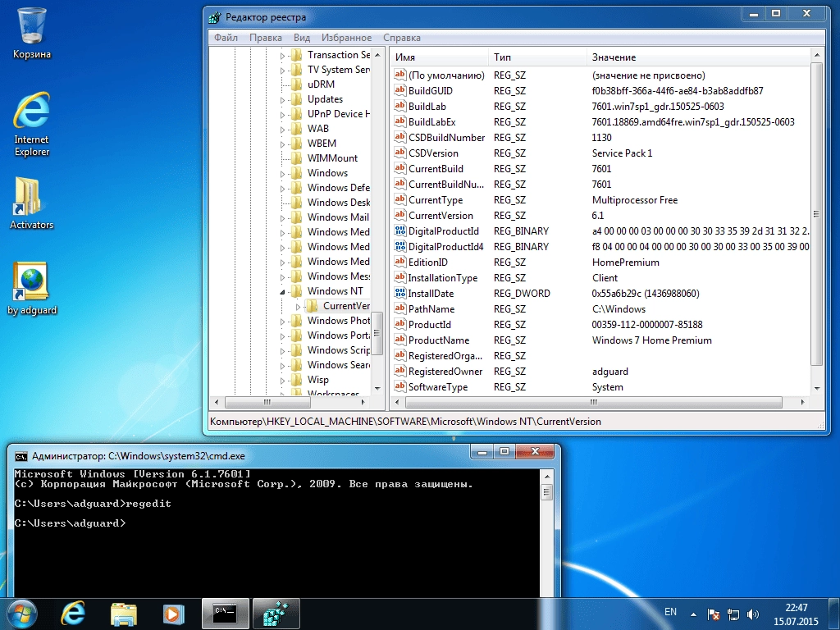The image size is (840, 630).
Task: Open the Правка menu
Action: click(265, 38)
